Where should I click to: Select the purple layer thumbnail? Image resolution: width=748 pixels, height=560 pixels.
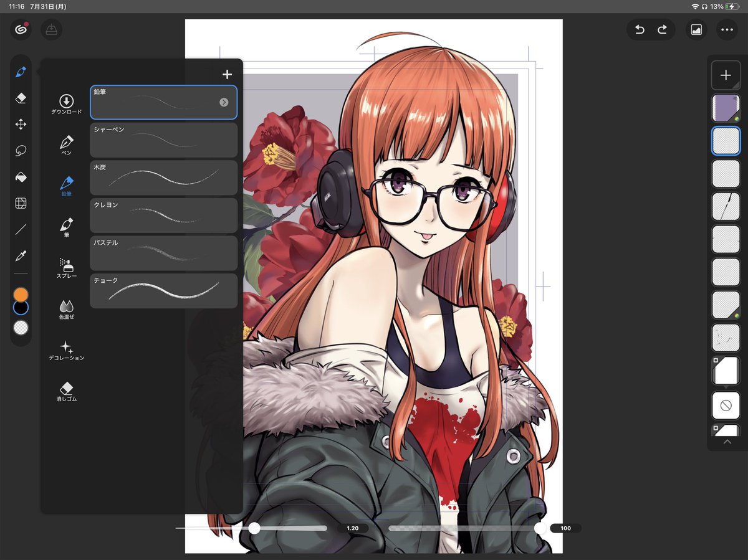point(726,108)
